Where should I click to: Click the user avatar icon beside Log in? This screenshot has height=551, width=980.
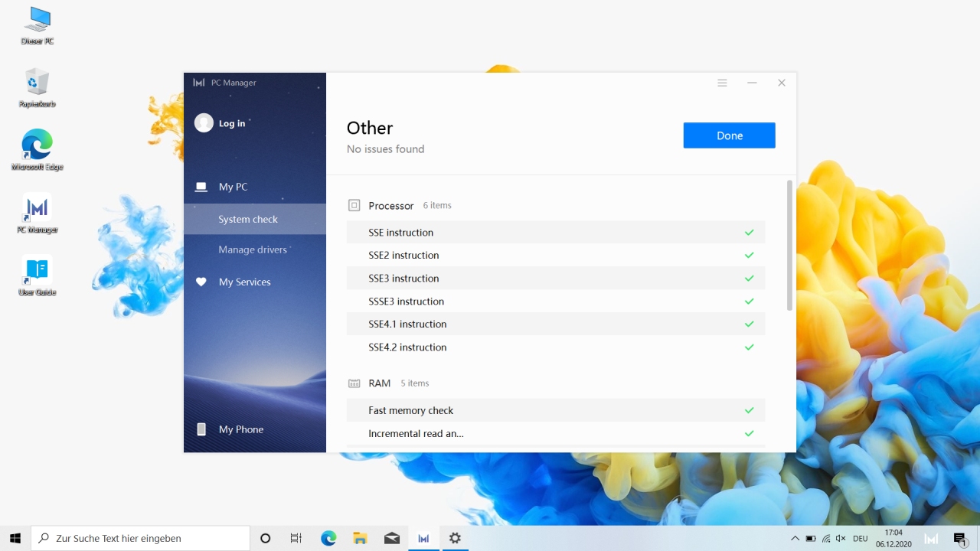point(204,123)
